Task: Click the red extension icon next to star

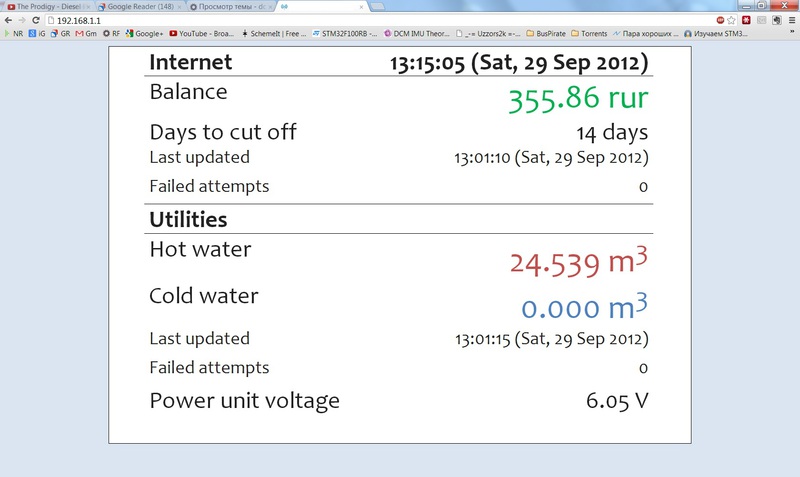Action: pos(746,20)
